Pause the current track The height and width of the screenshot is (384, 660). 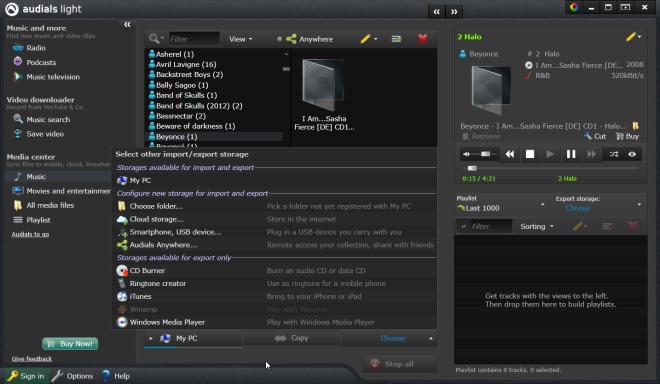[x=571, y=154]
